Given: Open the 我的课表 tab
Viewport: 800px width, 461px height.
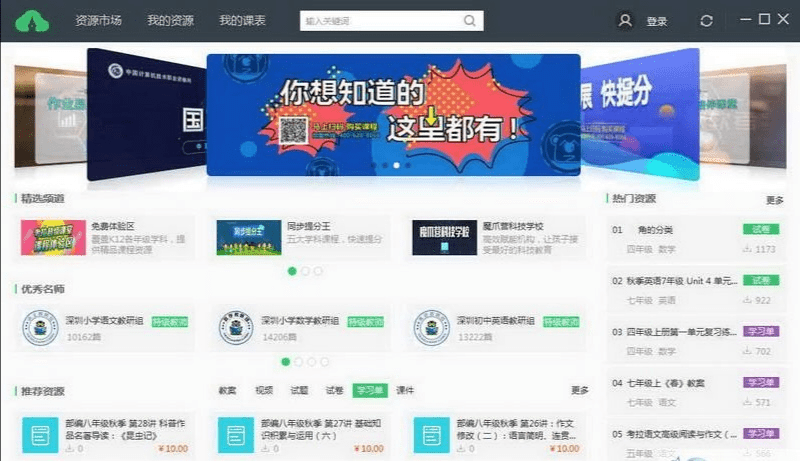Looking at the screenshot, I should tap(242, 20).
